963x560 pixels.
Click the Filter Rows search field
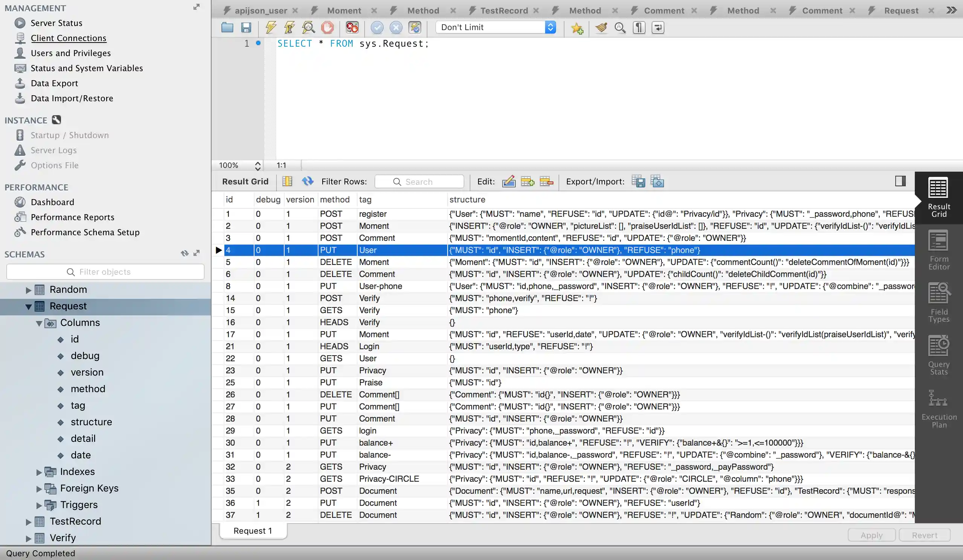point(420,182)
